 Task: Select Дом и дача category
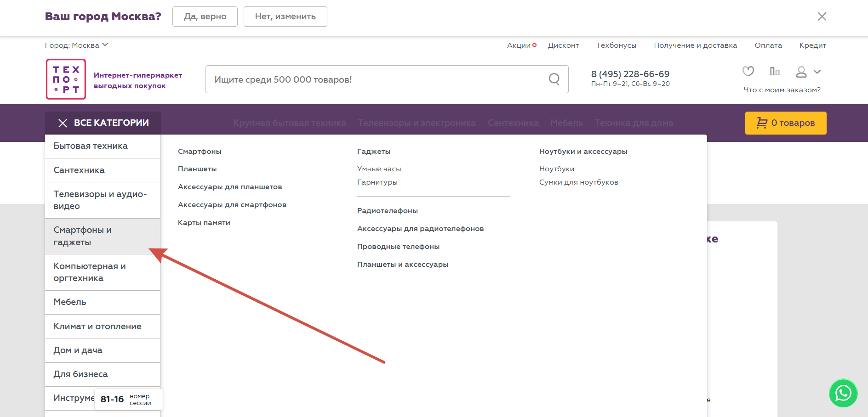tap(103, 350)
